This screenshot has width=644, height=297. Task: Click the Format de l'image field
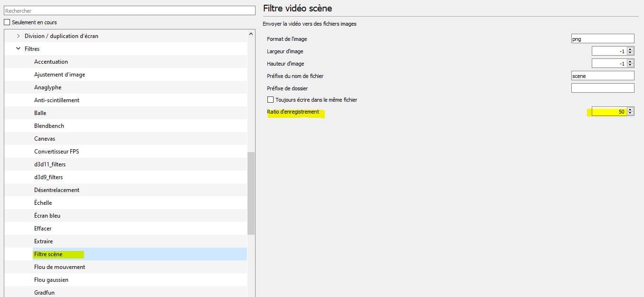(x=602, y=39)
